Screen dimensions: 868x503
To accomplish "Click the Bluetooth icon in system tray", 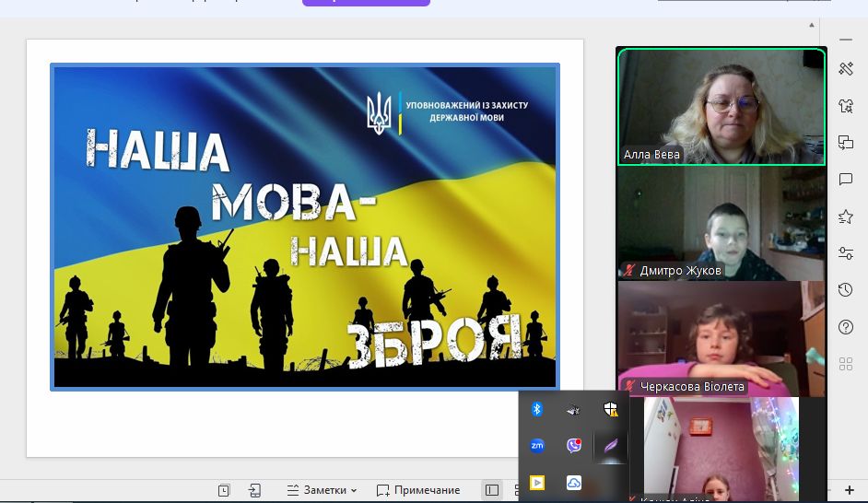I will click(537, 409).
